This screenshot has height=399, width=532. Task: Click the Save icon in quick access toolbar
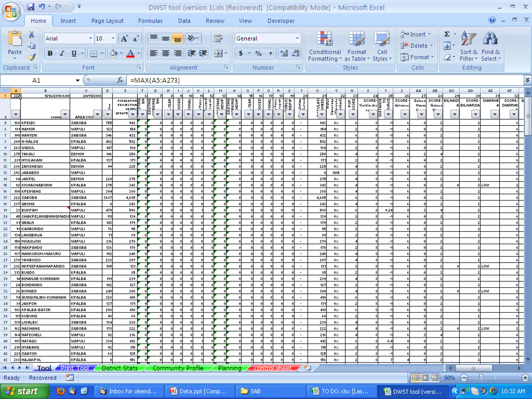point(31,7)
